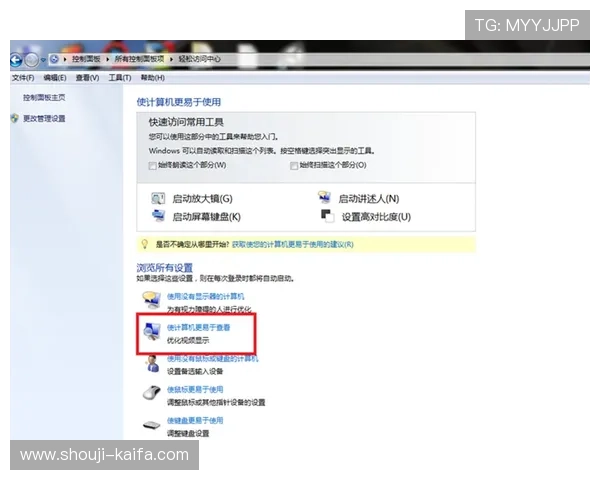600x480 pixels.
Task: Click the high contrast icon
Action: [x=327, y=216]
